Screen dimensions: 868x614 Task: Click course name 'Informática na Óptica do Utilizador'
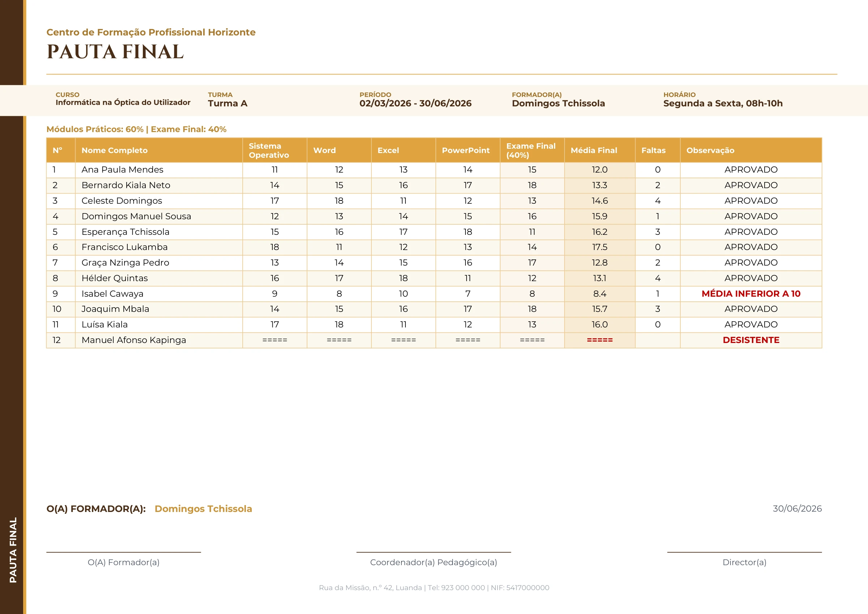point(123,102)
